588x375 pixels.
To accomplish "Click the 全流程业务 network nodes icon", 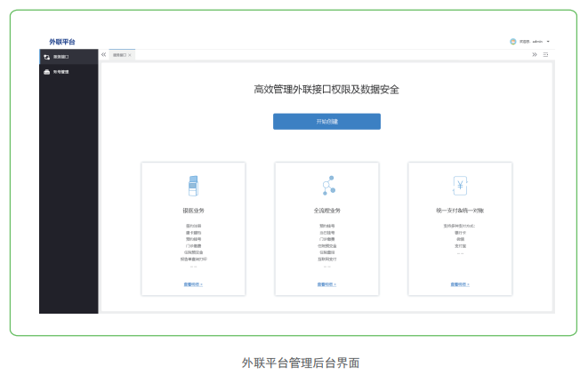I will [326, 186].
